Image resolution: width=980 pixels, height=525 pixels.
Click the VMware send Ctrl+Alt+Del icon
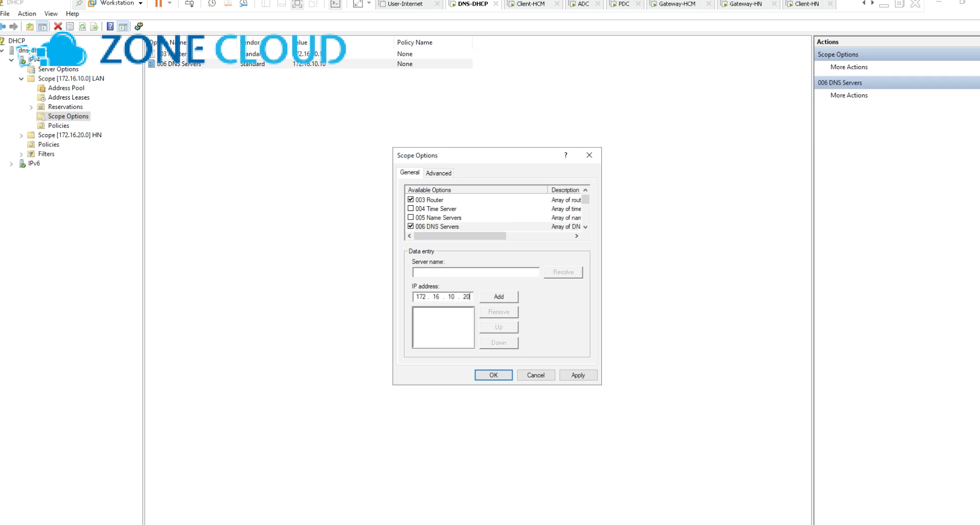(x=190, y=4)
